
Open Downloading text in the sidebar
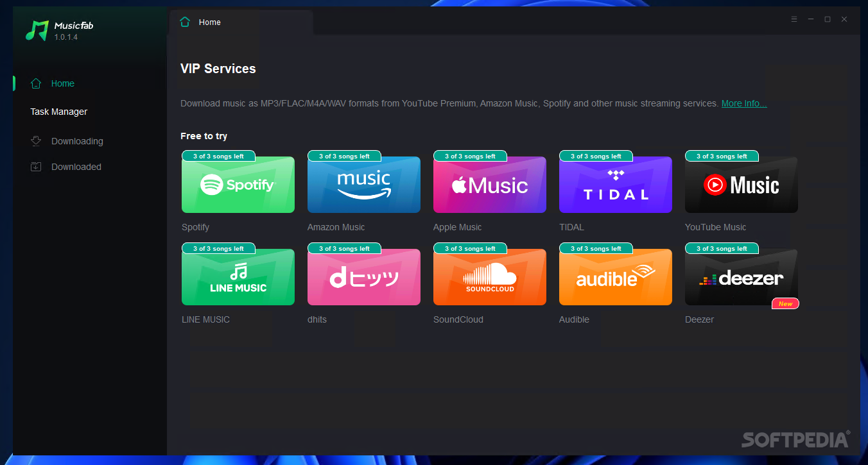(77, 141)
